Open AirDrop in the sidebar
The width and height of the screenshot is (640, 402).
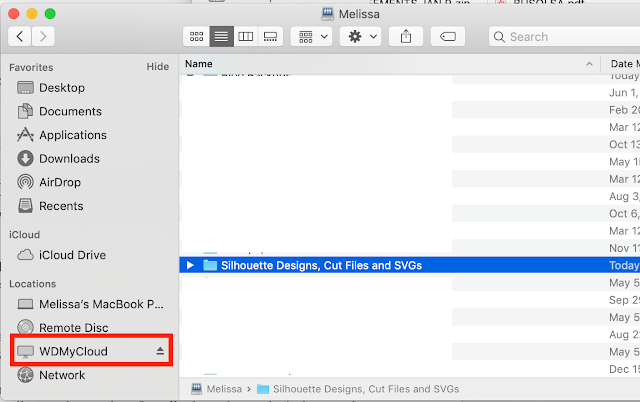tap(49, 182)
